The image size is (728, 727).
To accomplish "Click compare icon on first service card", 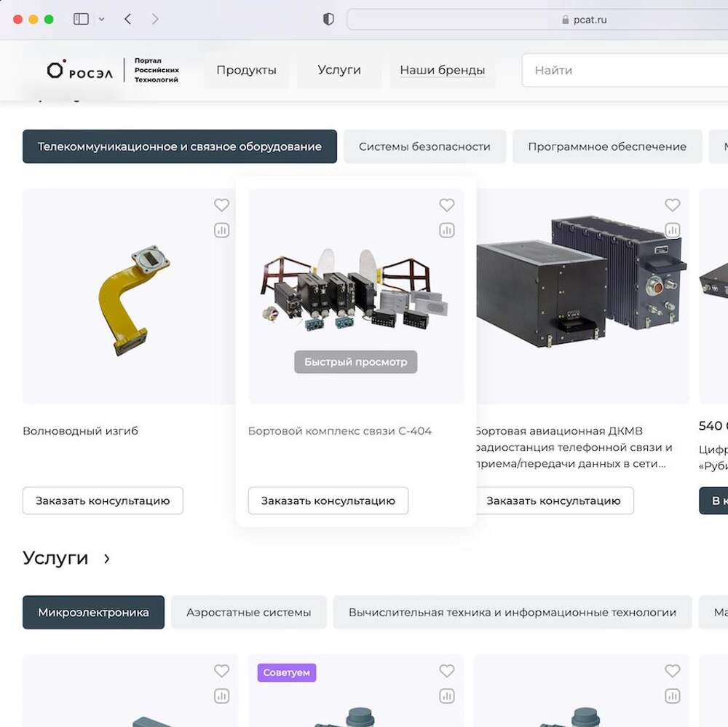I will [x=222, y=696].
